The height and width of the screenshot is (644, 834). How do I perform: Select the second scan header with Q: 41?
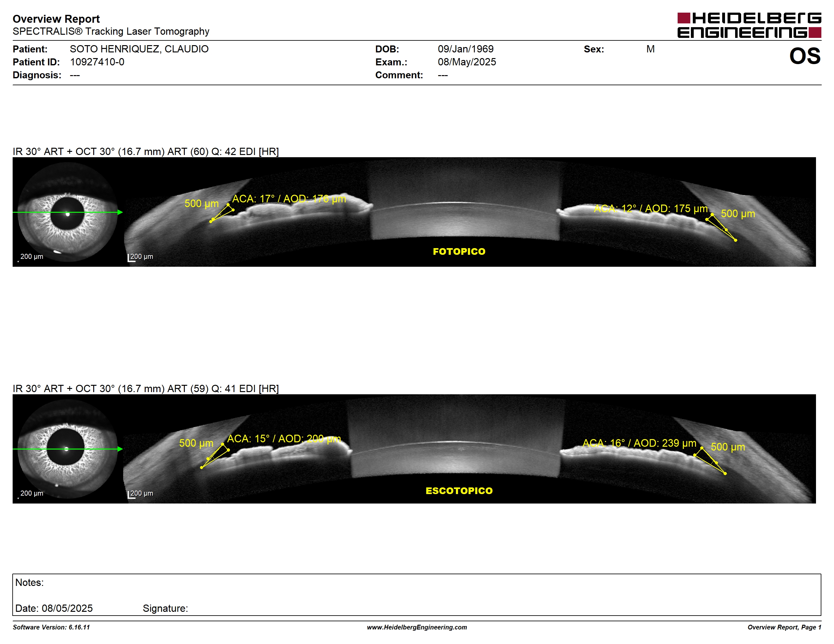click(146, 388)
